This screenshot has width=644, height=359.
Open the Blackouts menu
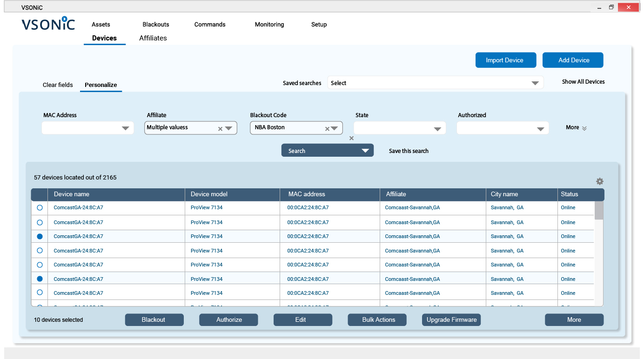[x=156, y=24]
